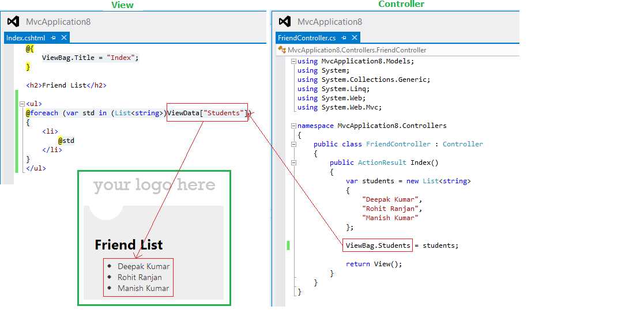Click using System.Linq line
Image resolution: width=644 pixels, height=310 pixels.
click(334, 89)
